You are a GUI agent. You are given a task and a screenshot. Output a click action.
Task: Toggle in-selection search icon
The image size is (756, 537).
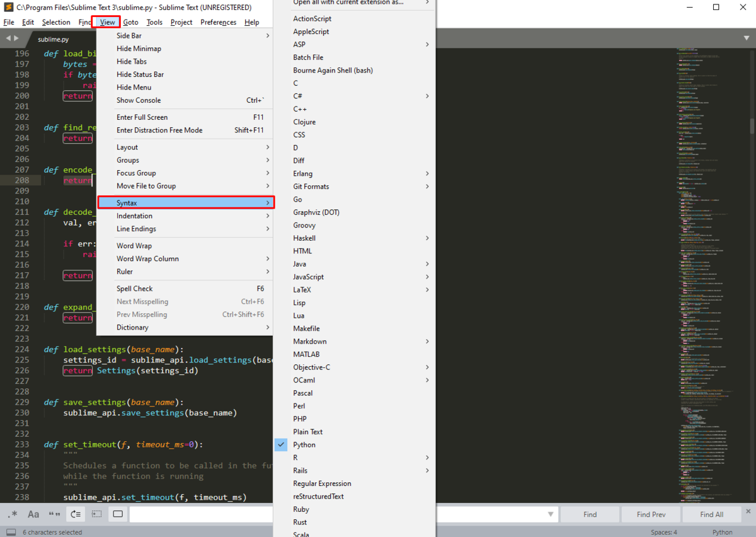[96, 514]
